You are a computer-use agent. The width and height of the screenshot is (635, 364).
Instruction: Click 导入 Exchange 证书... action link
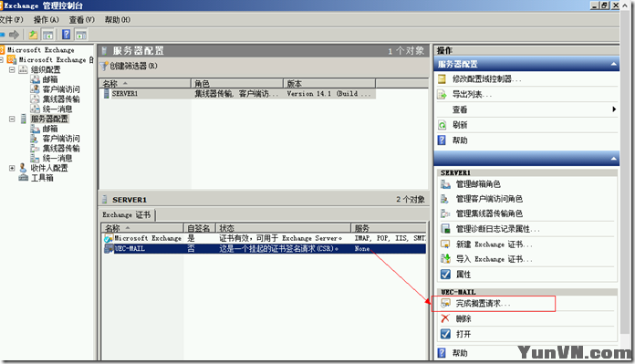coord(494,259)
